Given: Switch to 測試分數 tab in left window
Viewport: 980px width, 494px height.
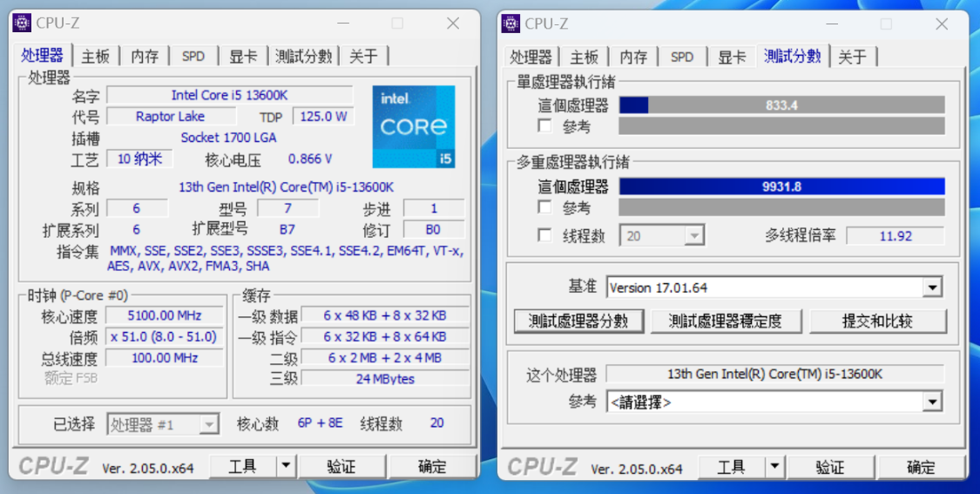Looking at the screenshot, I should 303,57.
